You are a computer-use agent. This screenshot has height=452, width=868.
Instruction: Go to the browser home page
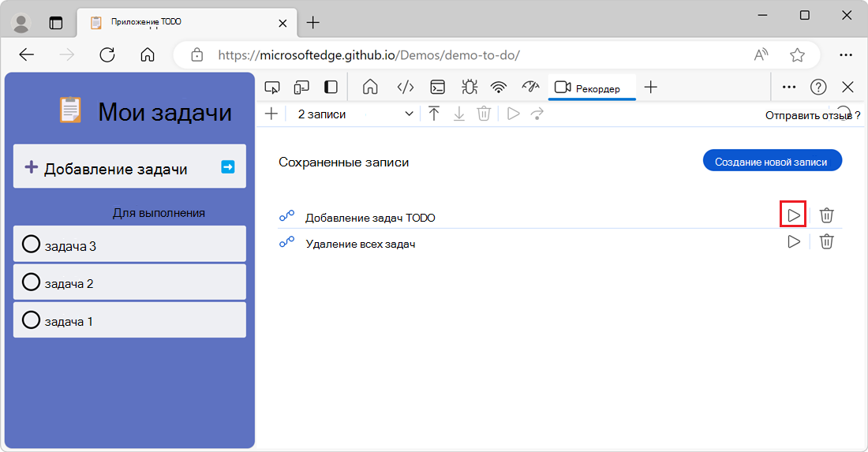[x=148, y=54]
